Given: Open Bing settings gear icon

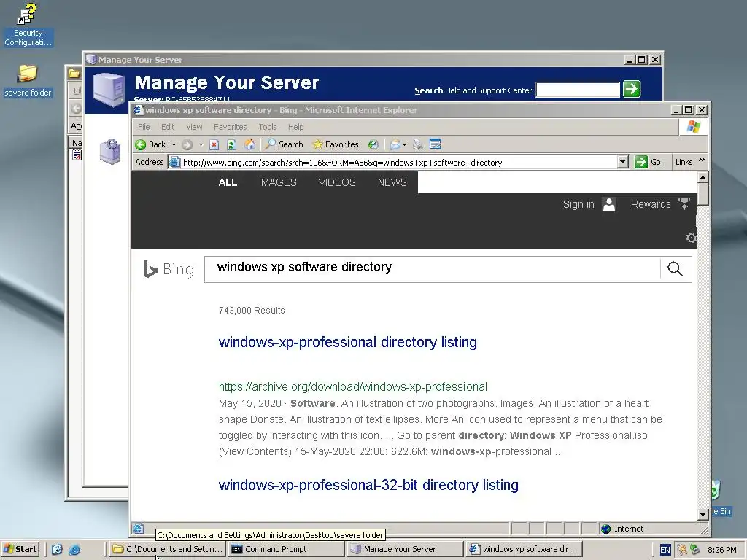Looking at the screenshot, I should 691,238.
